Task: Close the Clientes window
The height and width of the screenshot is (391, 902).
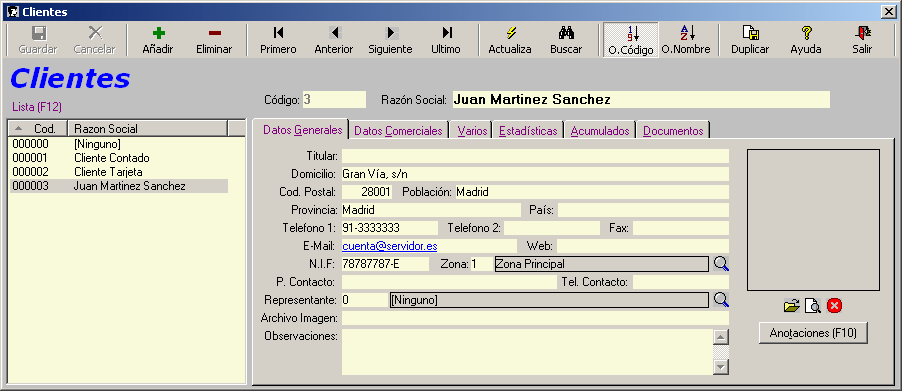Action: click(890, 12)
